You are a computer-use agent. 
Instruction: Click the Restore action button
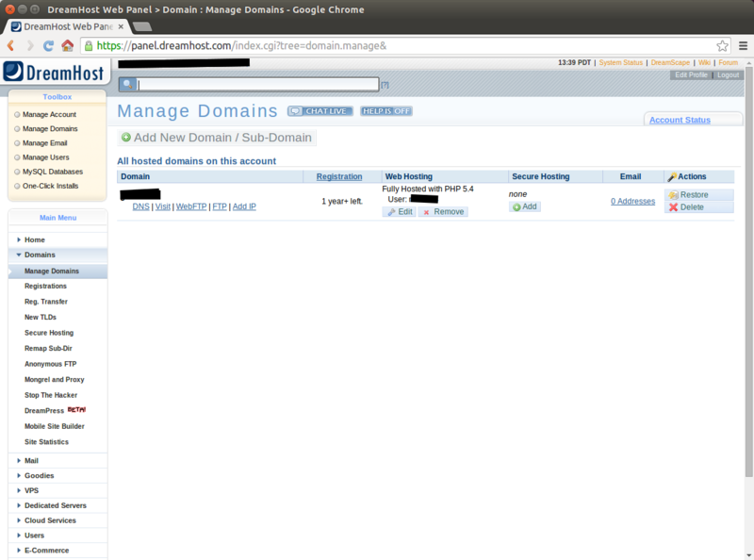[x=699, y=195]
